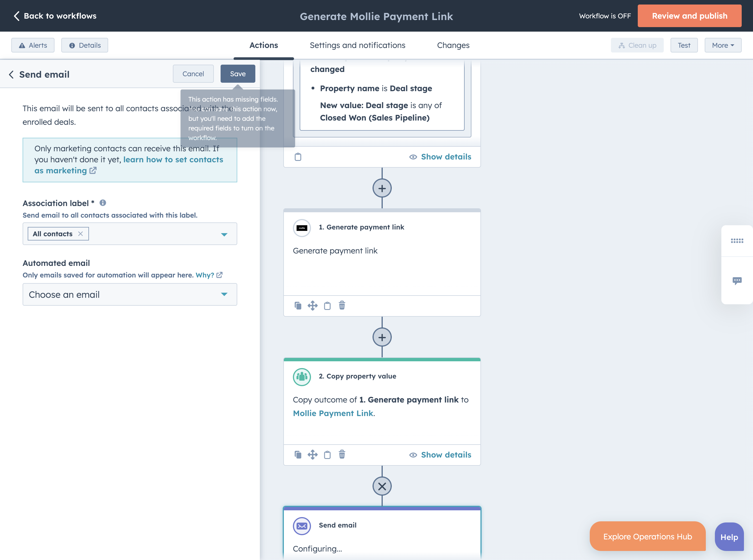The height and width of the screenshot is (560, 753).
Task: Click external link icon next to Why?
Action: (x=219, y=275)
